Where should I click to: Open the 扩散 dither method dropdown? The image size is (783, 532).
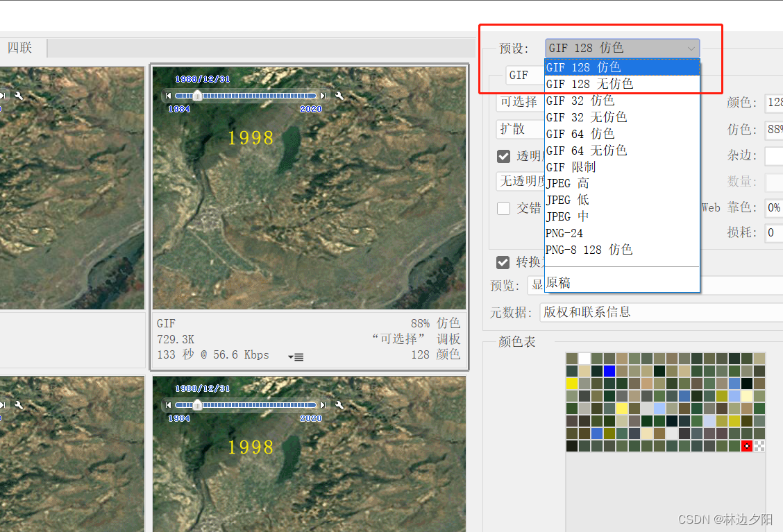pyautogui.click(x=520, y=129)
